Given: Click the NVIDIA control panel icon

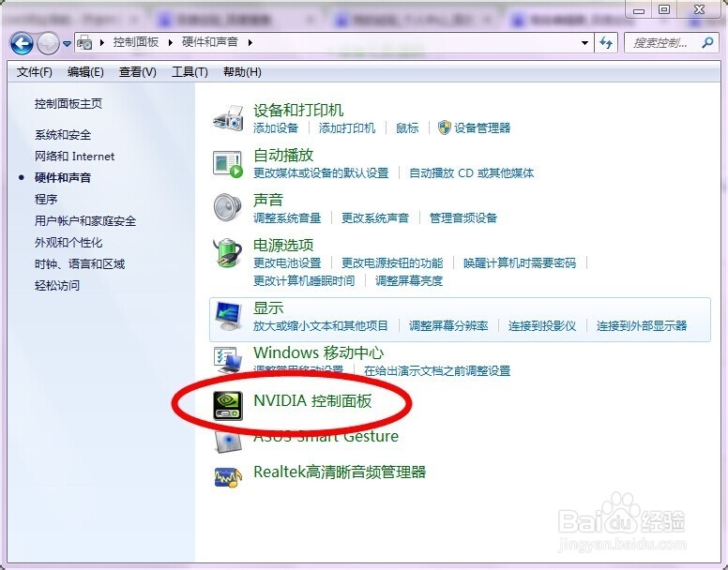Looking at the screenshot, I should click(227, 405).
